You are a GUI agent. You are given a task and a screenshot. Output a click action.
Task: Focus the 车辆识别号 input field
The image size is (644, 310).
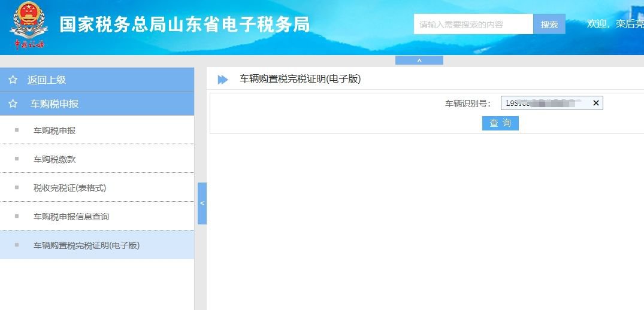pos(544,103)
